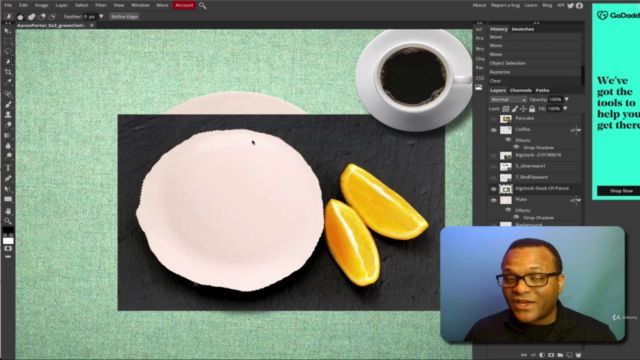Viewport: 640px width, 360px height.
Task: Show the 5_silverware1 layer
Action: click(x=493, y=167)
